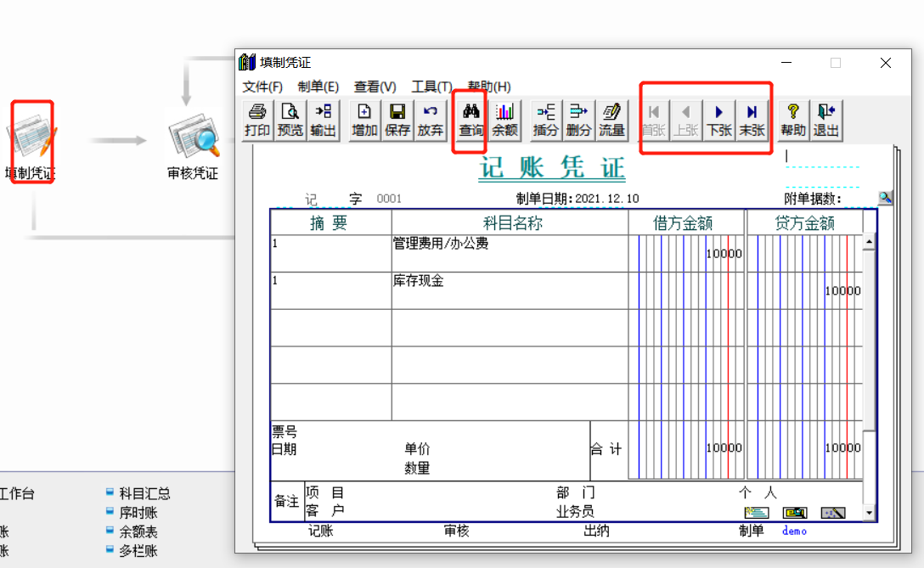Click the 审核凭证 workflow icon
The width and height of the screenshot is (924, 568).
[x=194, y=146]
